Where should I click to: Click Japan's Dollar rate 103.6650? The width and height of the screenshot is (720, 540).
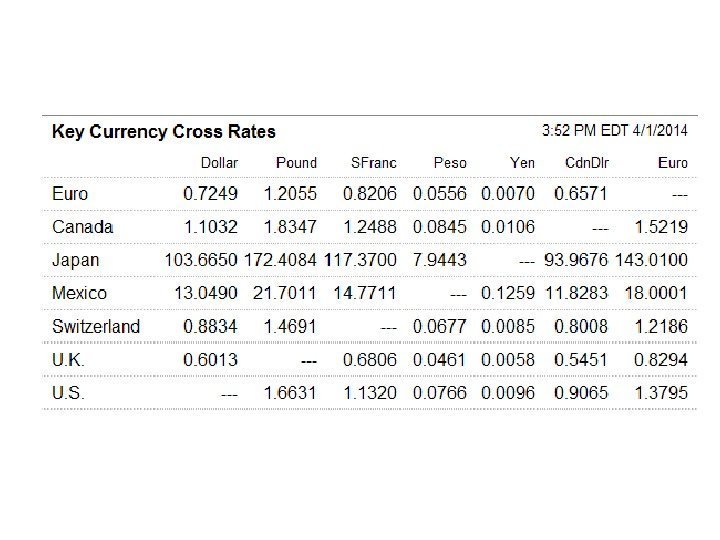[201, 260]
